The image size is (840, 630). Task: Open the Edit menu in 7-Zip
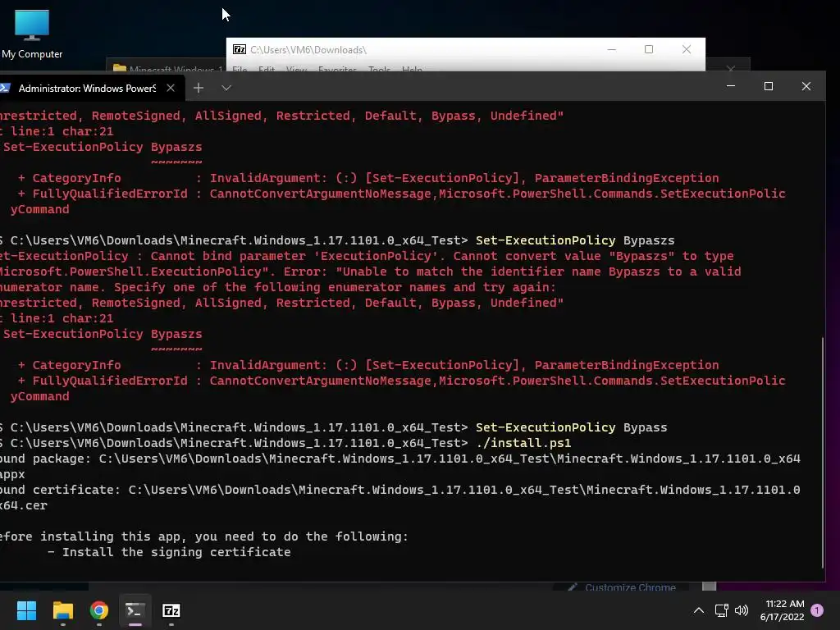[x=267, y=69]
